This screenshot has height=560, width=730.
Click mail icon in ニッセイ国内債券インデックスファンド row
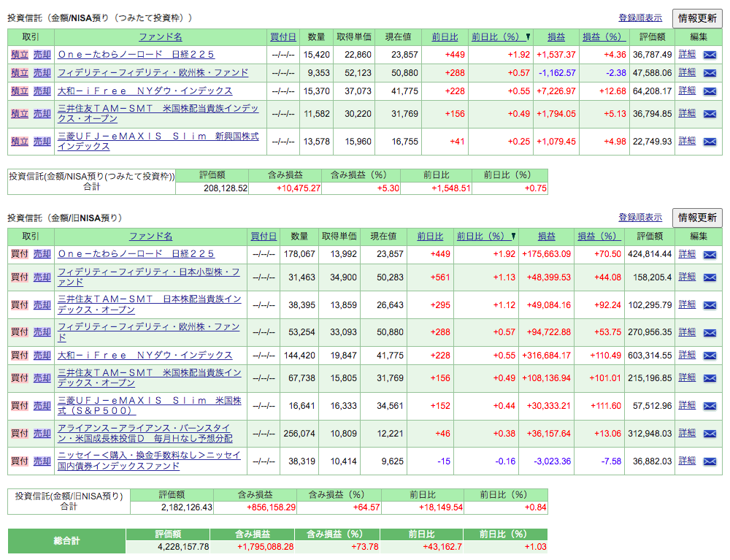coord(710,461)
